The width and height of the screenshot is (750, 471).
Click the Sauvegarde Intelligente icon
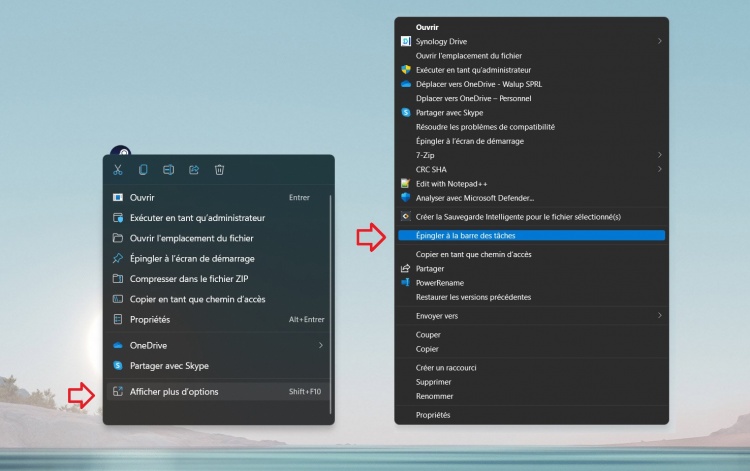coord(406,217)
